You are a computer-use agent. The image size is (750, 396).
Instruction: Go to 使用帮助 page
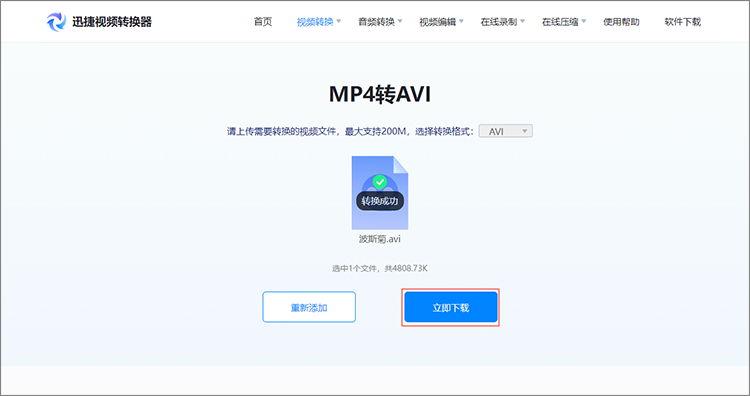(621, 22)
